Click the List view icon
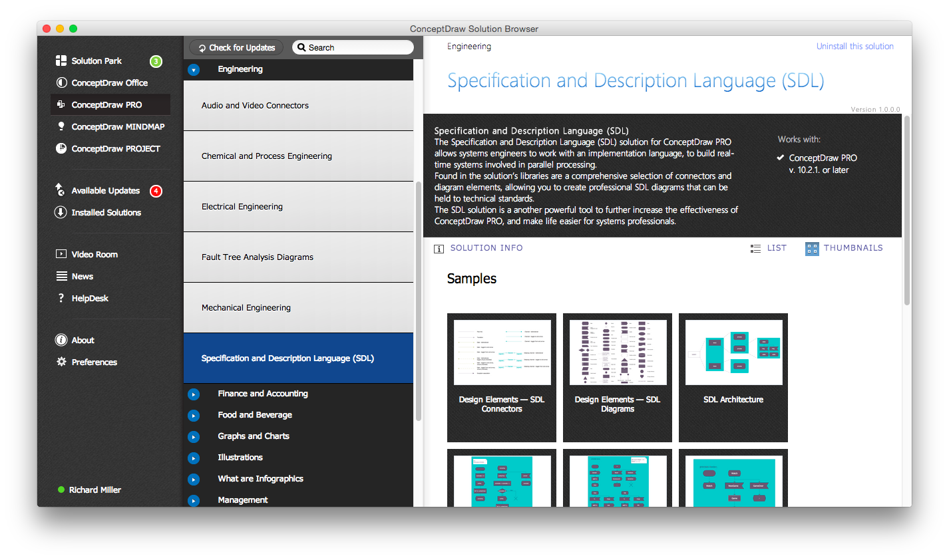Image resolution: width=949 pixels, height=560 pixels. (x=755, y=248)
